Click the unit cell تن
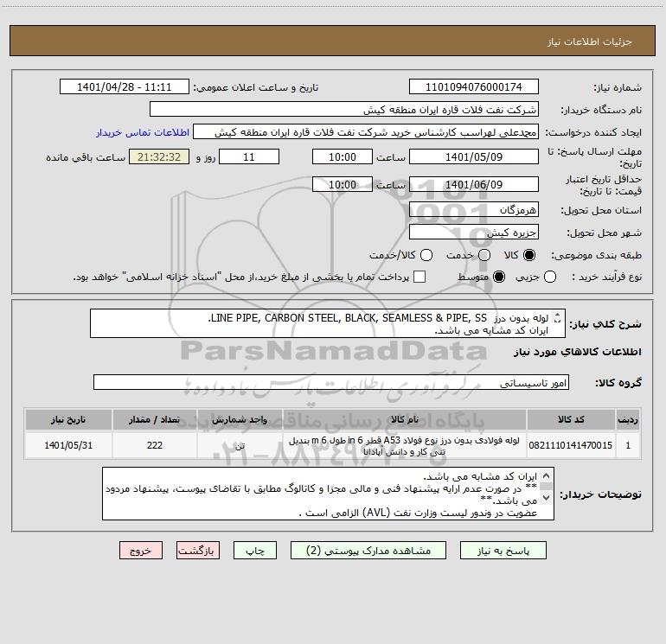This screenshot has width=666, height=644. 240,445
